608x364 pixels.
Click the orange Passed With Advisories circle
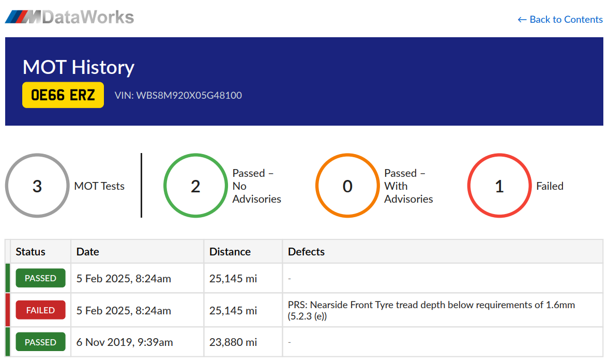(x=347, y=186)
